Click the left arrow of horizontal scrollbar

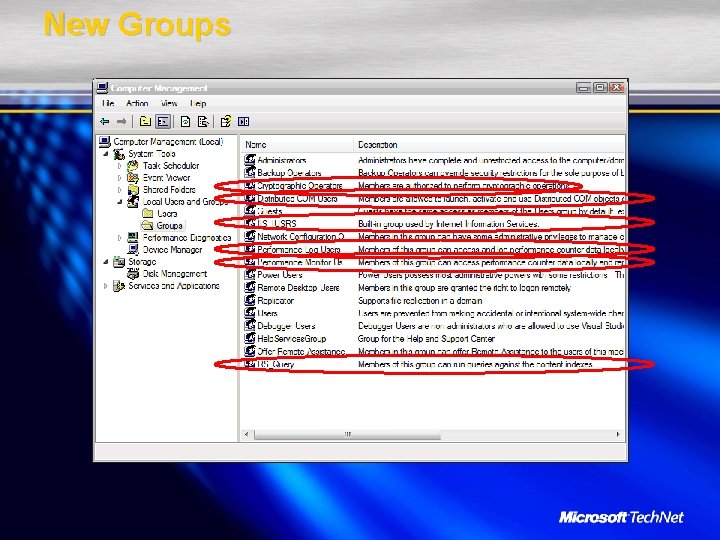(247, 434)
